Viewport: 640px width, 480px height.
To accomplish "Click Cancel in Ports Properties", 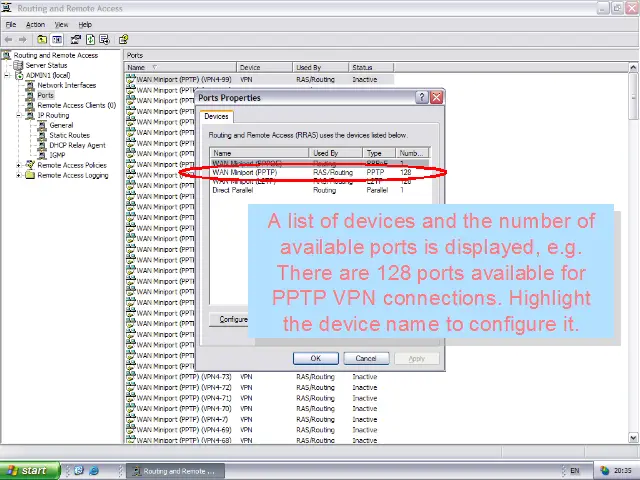I will pos(366,358).
